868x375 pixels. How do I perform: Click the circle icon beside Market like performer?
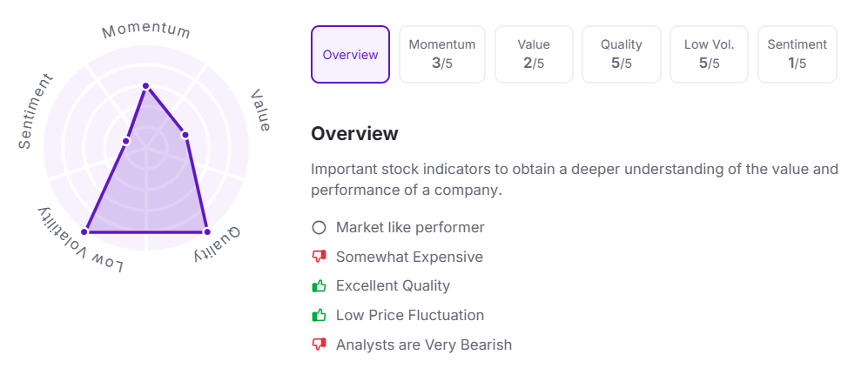(x=319, y=228)
